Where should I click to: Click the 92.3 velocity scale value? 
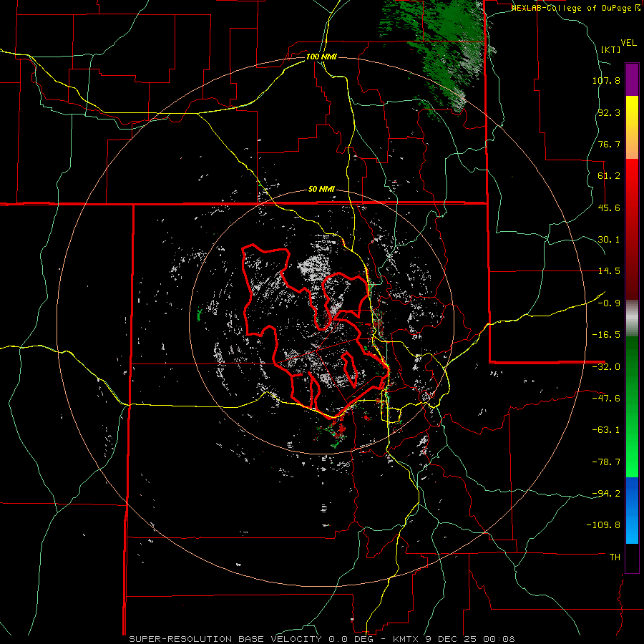[609, 112]
